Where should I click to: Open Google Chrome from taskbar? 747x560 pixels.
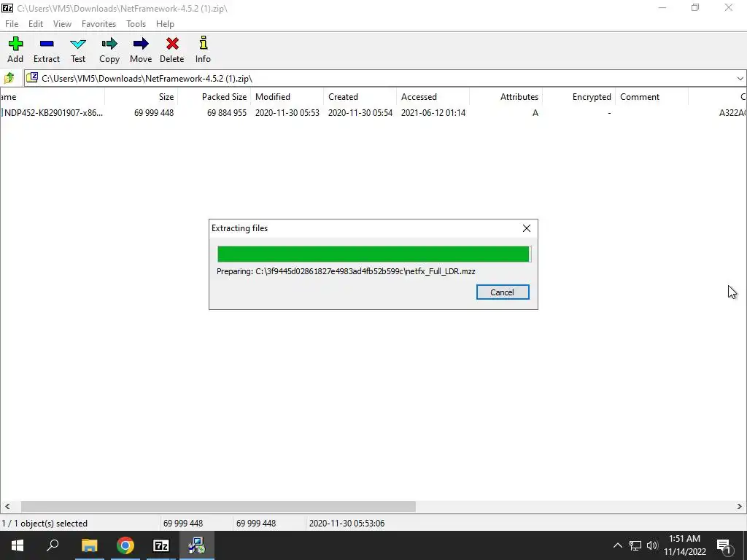125,545
